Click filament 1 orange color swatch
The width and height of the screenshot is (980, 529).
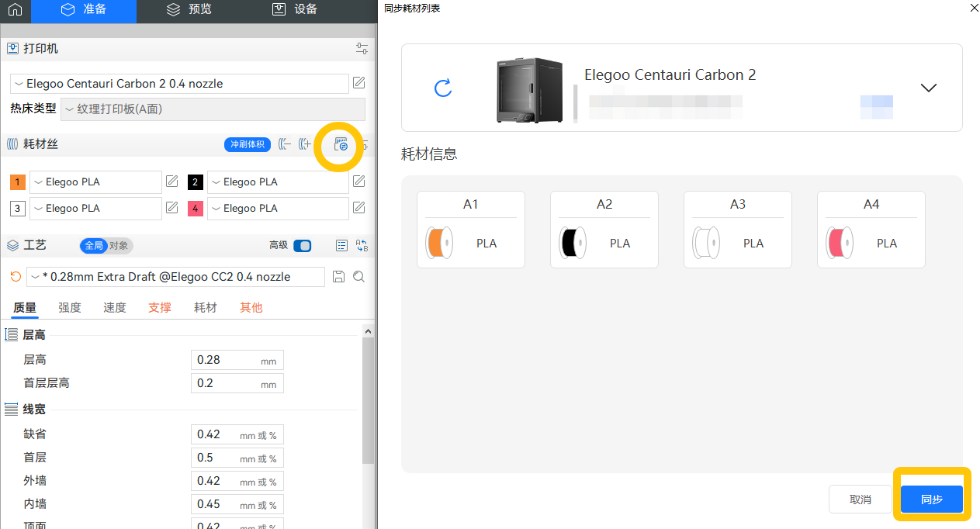(18, 182)
